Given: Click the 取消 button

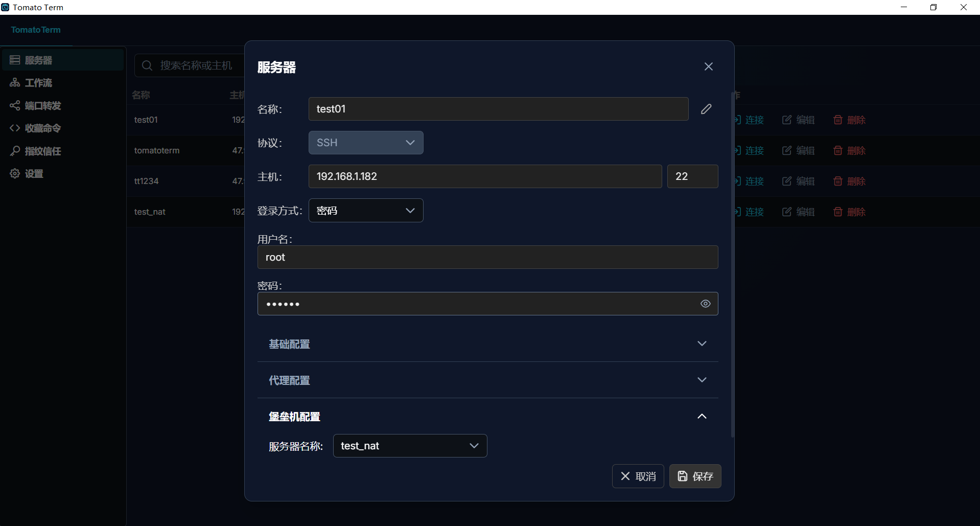Looking at the screenshot, I should point(638,476).
